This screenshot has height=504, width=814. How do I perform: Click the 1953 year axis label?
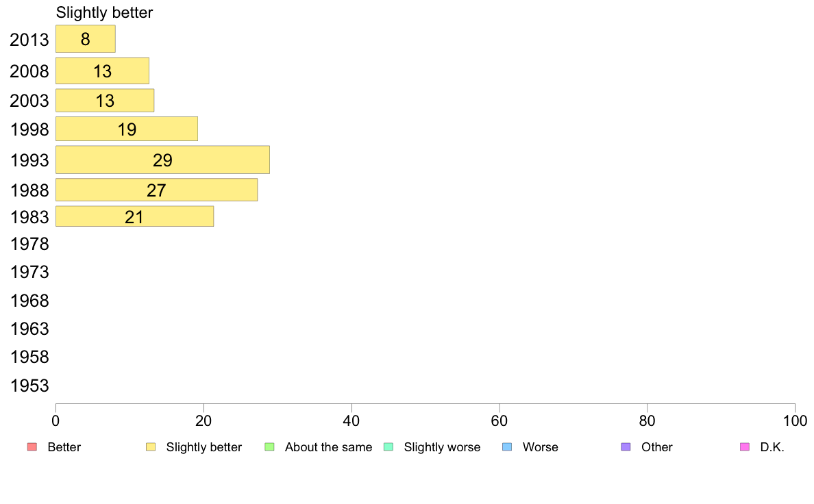pyautogui.click(x=29, y=386)
